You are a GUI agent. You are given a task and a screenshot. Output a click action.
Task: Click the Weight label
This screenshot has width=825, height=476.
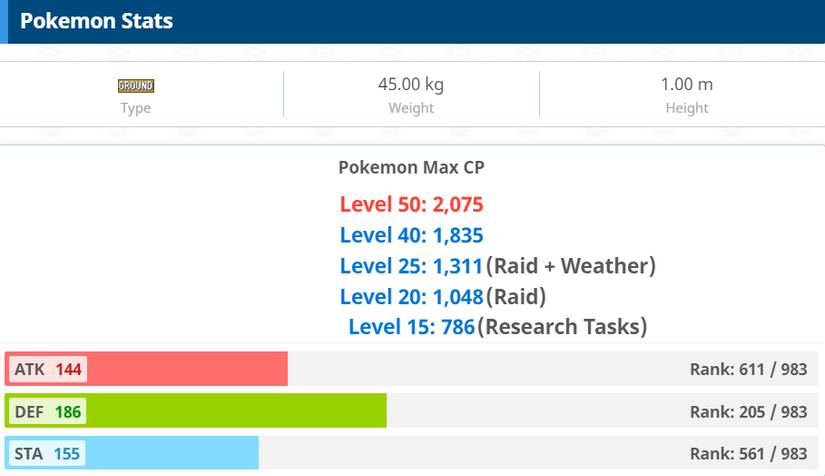(x=411, y=108)
